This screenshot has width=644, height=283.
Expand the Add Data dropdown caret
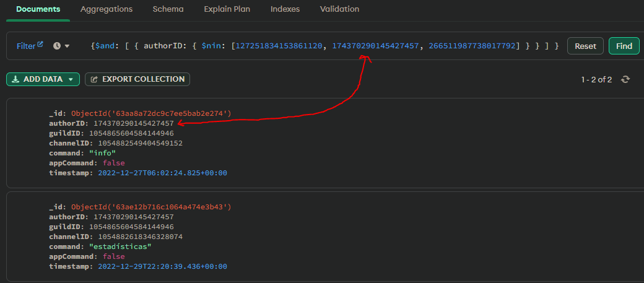coord(71,80)
